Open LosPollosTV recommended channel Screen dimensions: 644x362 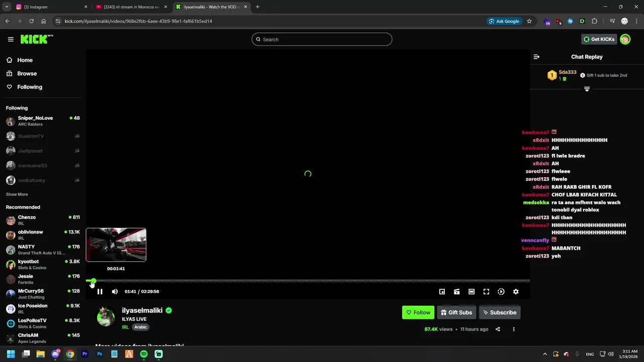(x=43, y=323)
